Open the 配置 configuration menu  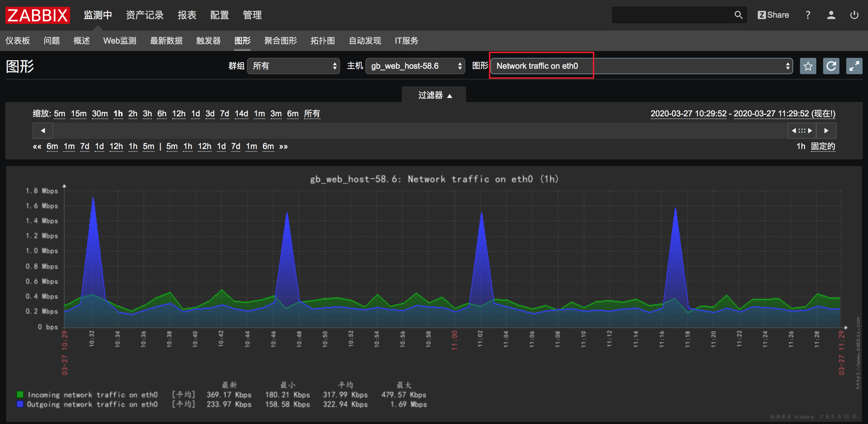[219, 15]
